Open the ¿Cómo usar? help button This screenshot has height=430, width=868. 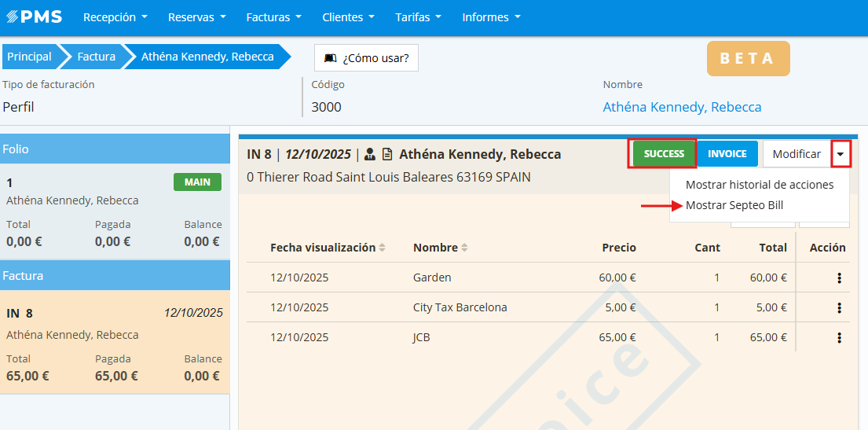click(x=366, y=57)
